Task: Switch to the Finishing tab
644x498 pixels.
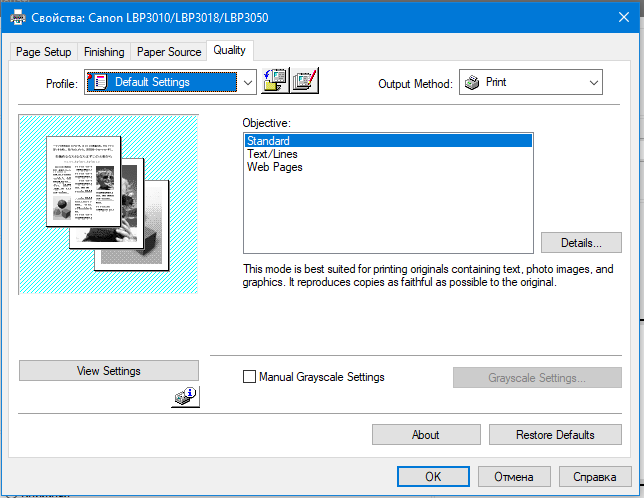Action: pyautogui.click(x=104, y=52)
